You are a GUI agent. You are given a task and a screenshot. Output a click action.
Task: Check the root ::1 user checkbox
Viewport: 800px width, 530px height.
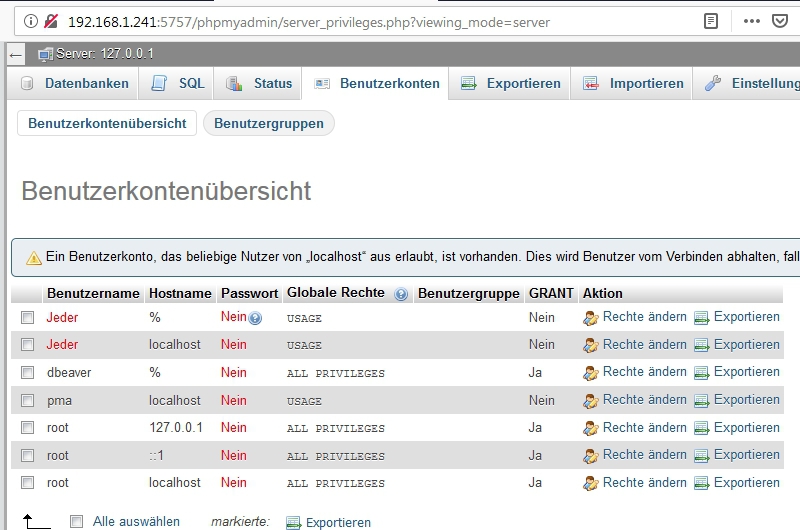(28, 455)
